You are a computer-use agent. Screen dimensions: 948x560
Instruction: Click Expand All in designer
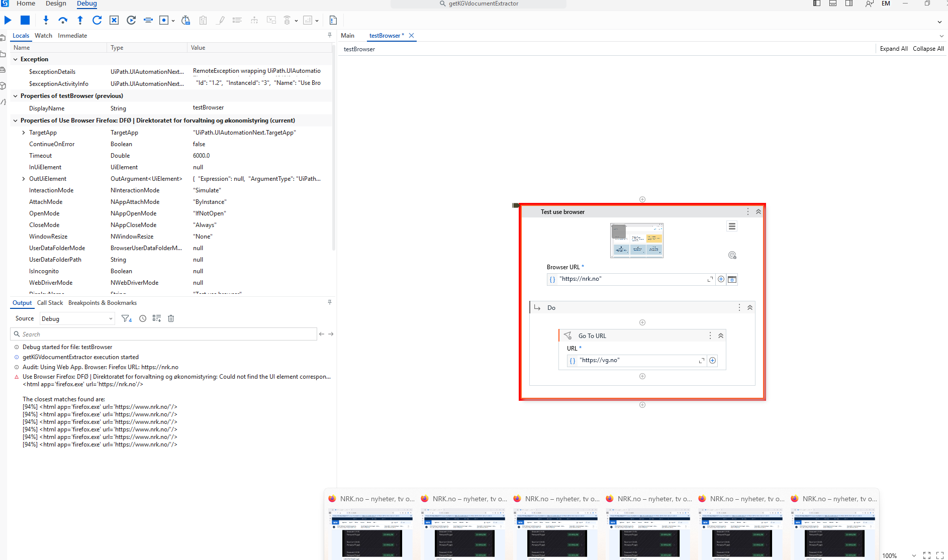[894, 49]
